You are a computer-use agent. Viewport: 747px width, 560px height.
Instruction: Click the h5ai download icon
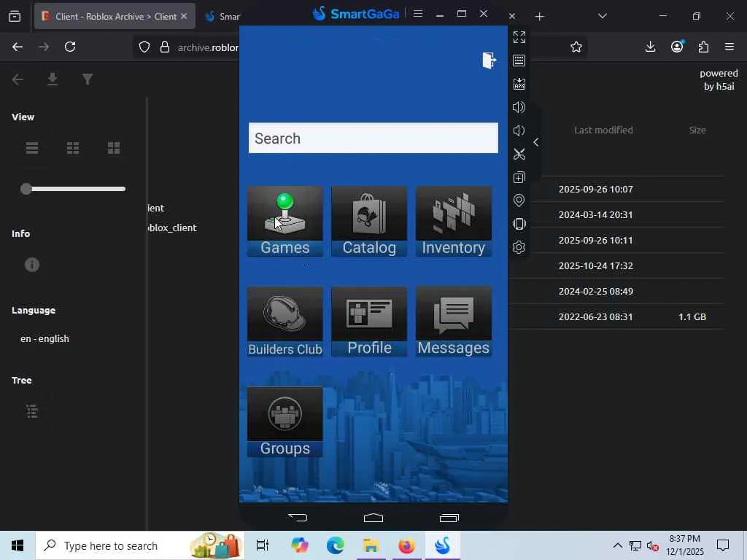[x=53, y=79]
